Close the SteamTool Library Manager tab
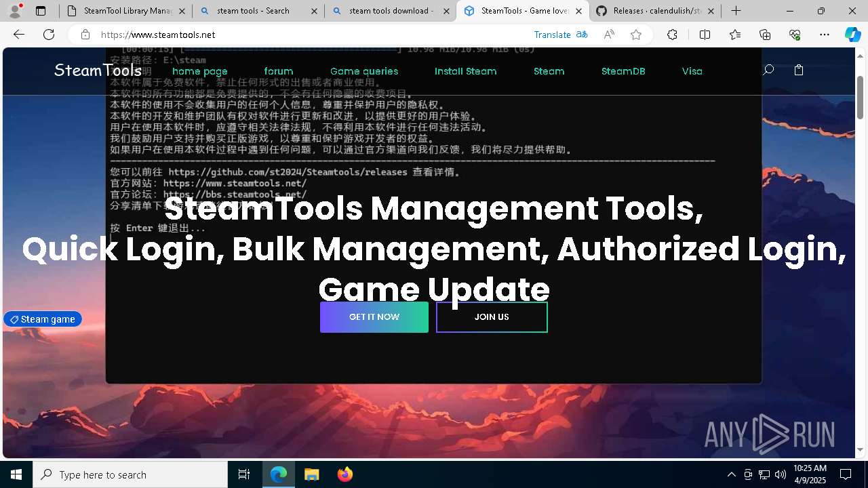 coord(182,11)
